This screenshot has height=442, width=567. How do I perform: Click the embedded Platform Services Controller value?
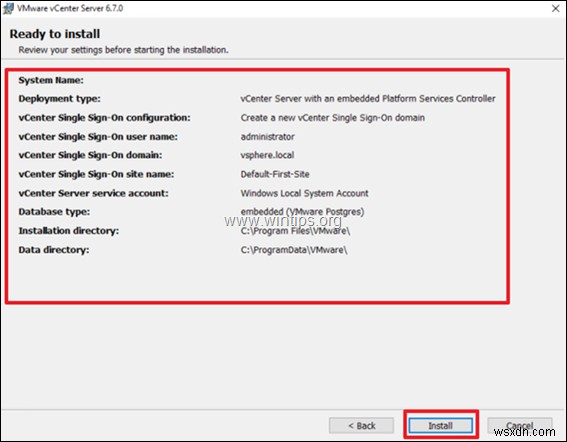[368, 98]
